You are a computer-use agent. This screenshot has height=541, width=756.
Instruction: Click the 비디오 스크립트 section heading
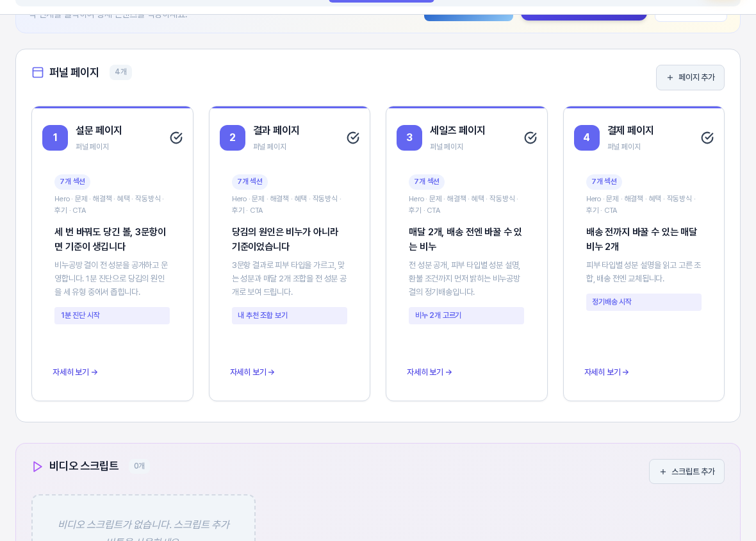pyautogui.click(x=84, y=466)
